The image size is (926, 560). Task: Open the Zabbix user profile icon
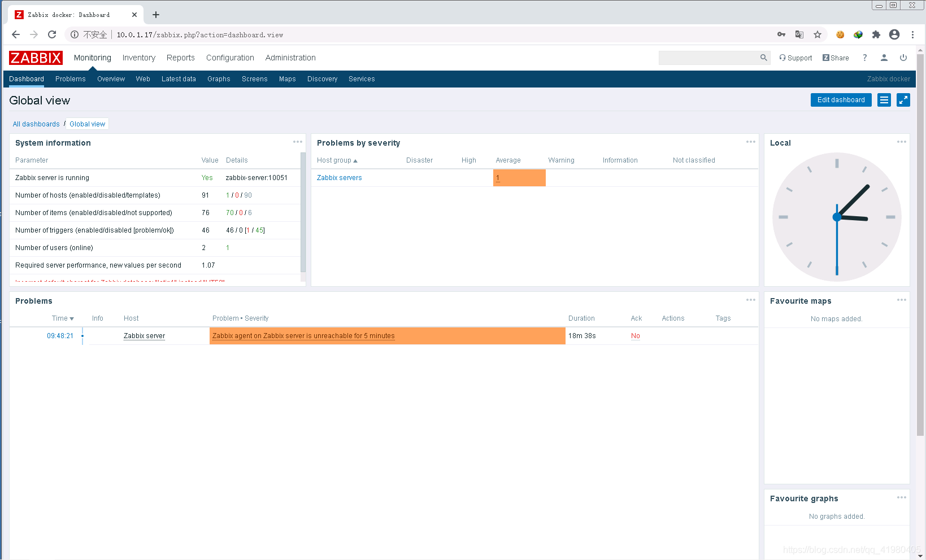click(884, 58)
